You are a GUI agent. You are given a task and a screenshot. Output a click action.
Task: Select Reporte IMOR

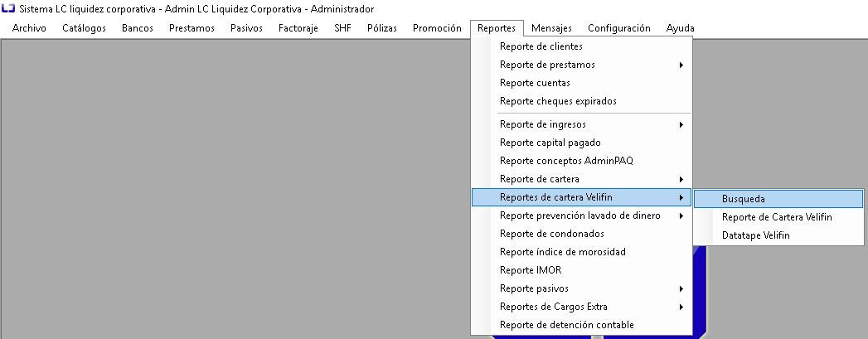(x=581, y=270)
